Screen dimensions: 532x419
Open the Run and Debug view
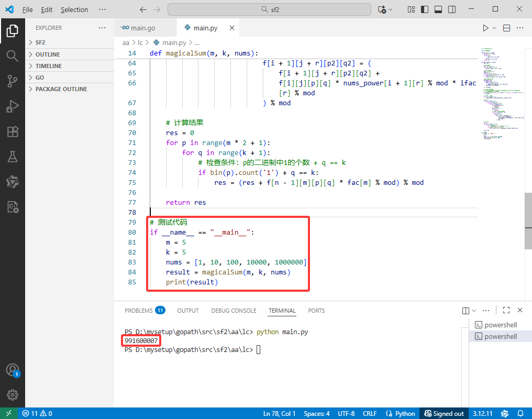(x=13, y=106)
